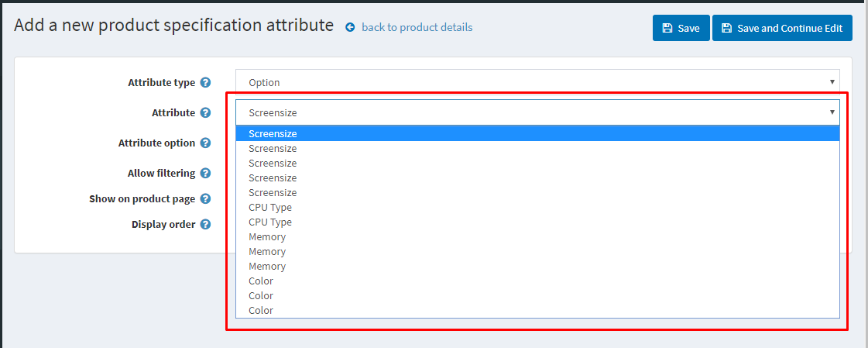Click help icon next to Allow filtering
The width and height of the screenshot is (868, 348).
tap(205, 173)
